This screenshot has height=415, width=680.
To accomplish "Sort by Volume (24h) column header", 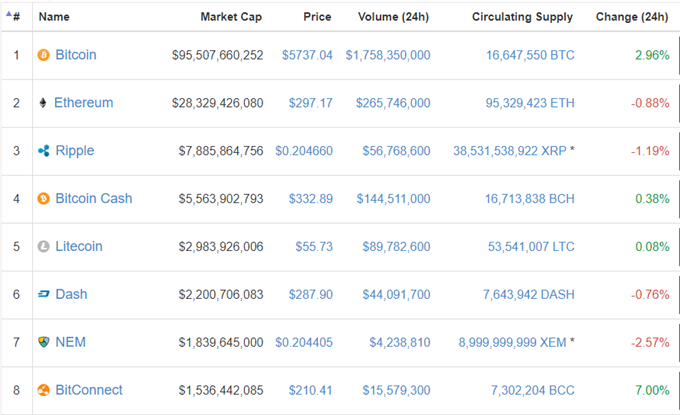I will click(393, 17).
